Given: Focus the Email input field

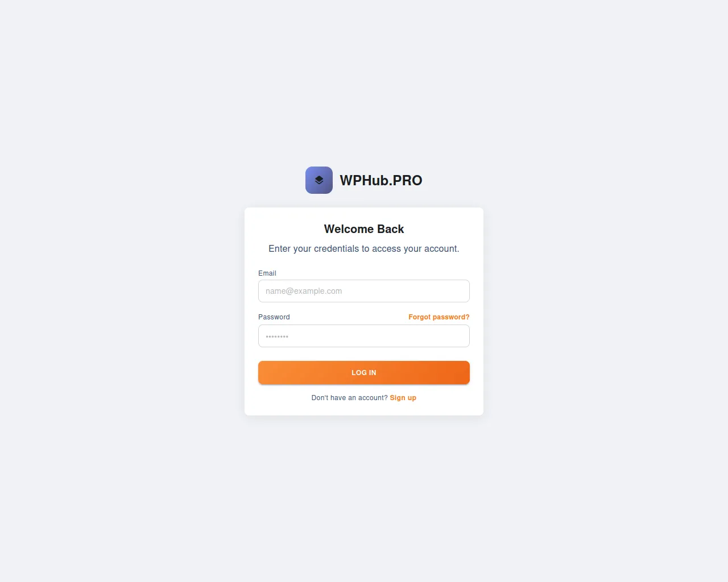Looking at the screenshot, I should [364, 291].
